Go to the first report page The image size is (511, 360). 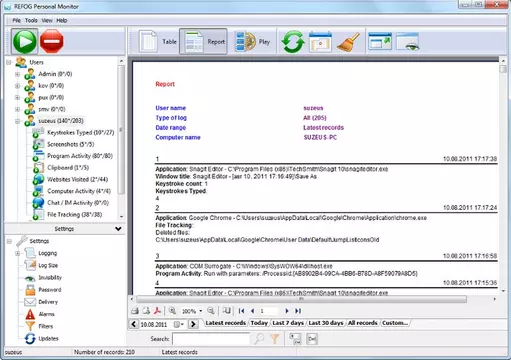(x=241, y=311)
